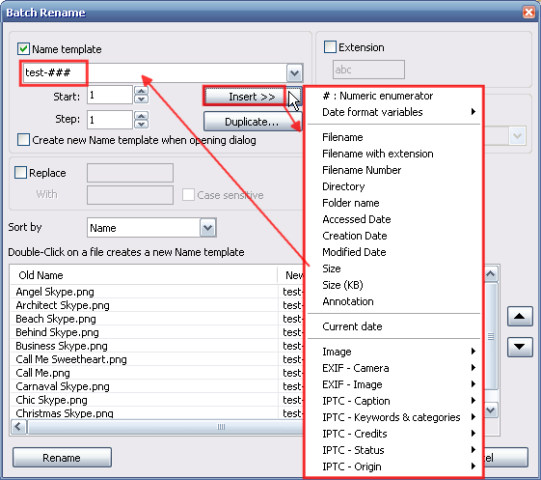Select Creation Date menu item
The width and height of the screenshot is (541, 480).
coord(394,236)
